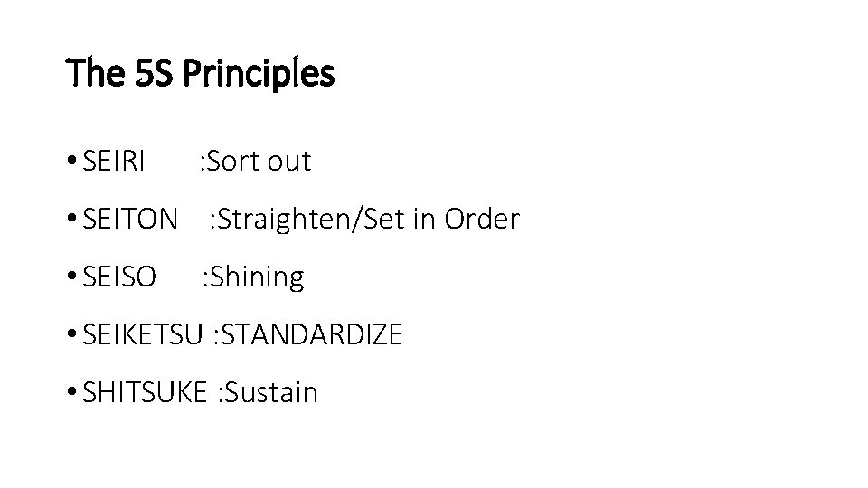Click the word SEIKETSU
Screen dimensions: 868x488
click(141, 335)
